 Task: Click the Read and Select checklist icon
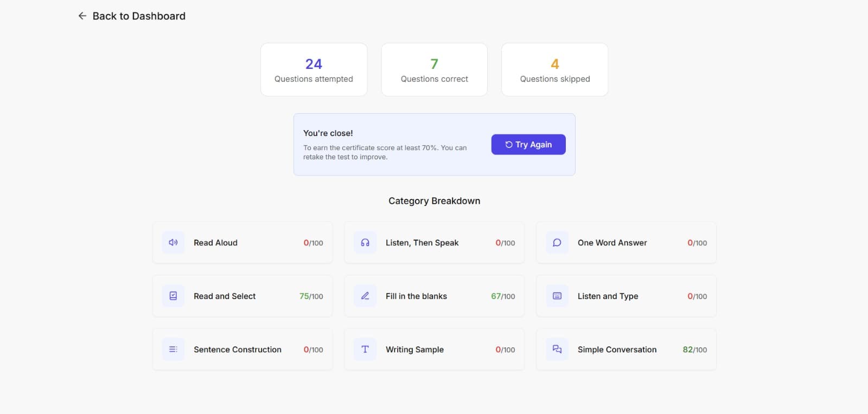click(173, 296)
